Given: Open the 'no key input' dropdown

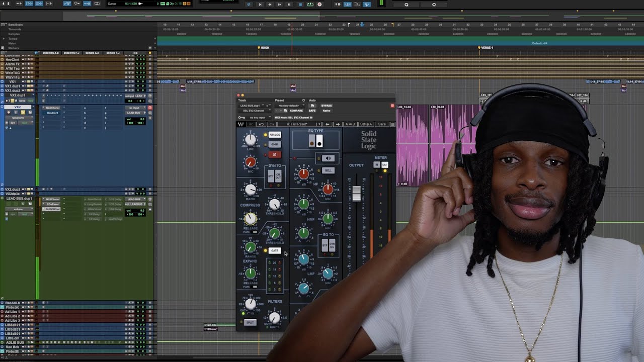Looking at the screenshot, I should [x=258, y=118].
